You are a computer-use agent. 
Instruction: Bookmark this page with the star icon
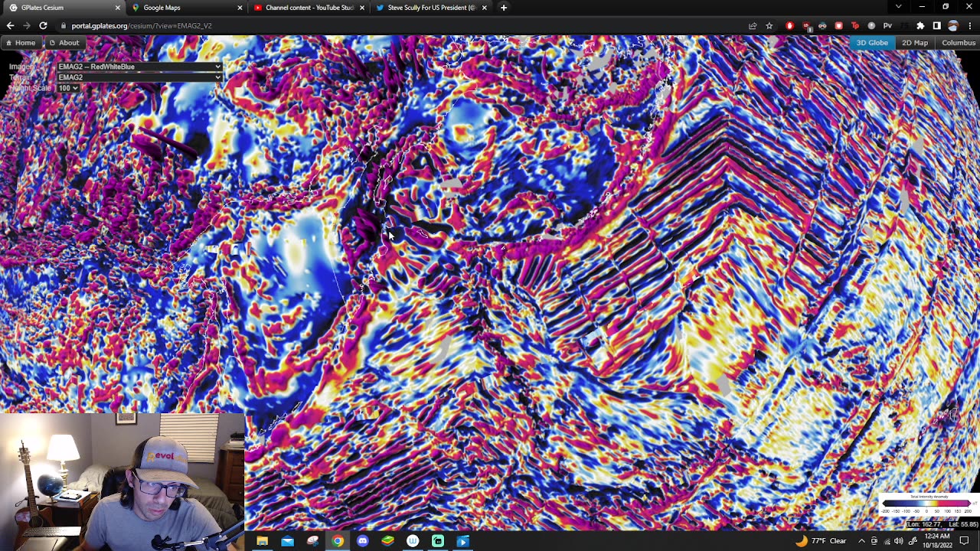point(769,26)
